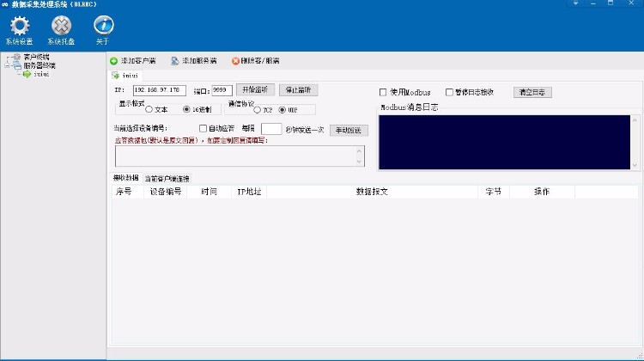Viewport: 644px width, 361px height.
Task: Click the 操作 column header
Action: click(542, 192)
